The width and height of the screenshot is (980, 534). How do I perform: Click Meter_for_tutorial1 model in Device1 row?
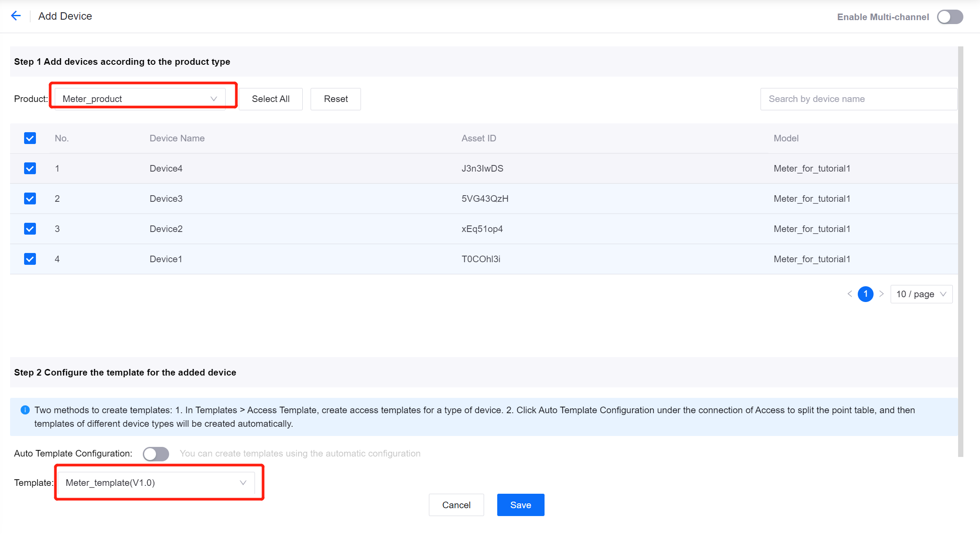(x=812, y=259)
